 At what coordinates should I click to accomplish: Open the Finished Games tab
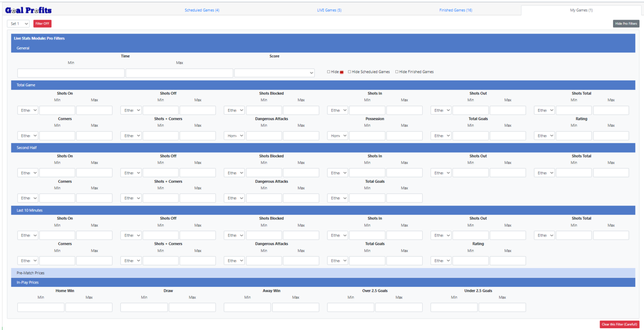455,10
